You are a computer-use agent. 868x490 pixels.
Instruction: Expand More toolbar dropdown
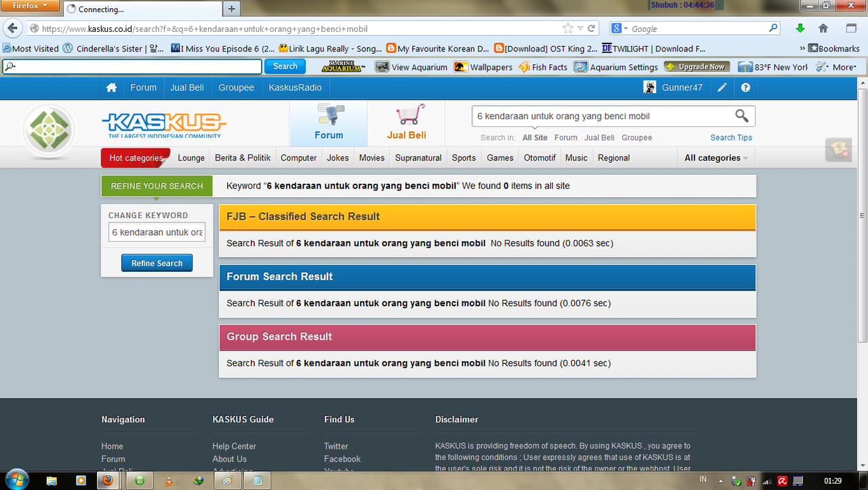click(837, 67)
